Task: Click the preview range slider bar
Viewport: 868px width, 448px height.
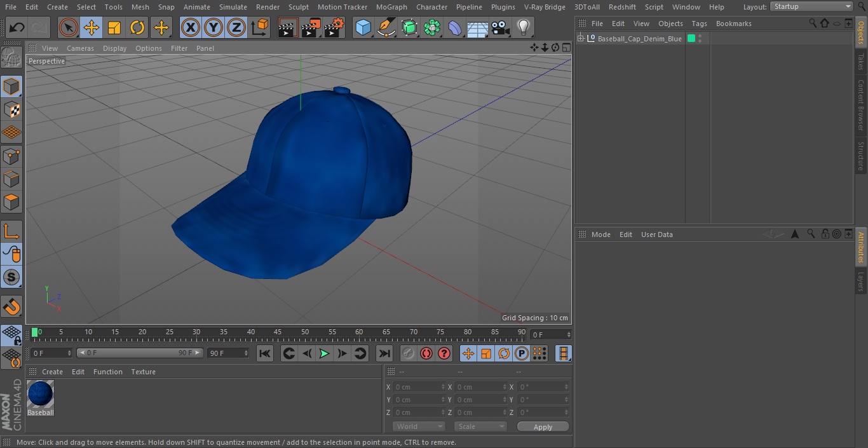Action: [x=140, y=353]
